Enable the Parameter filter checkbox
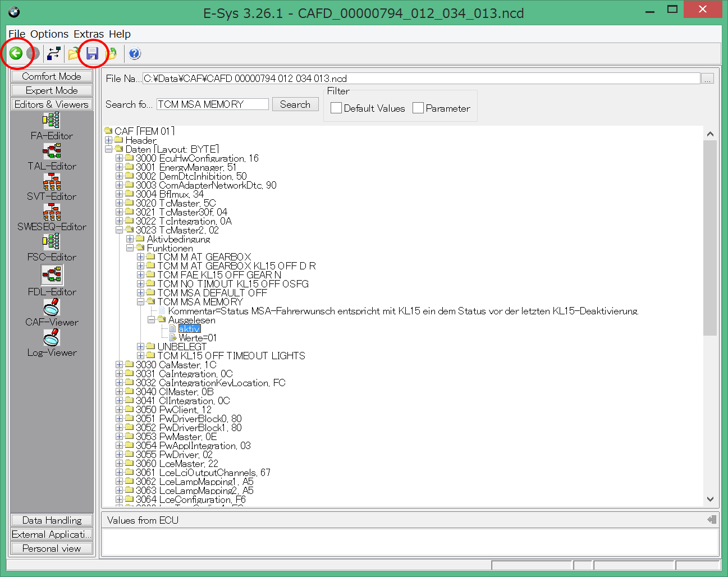Image resolution: width=728 pixels, height=577 pixels. [x=418, y=108]
